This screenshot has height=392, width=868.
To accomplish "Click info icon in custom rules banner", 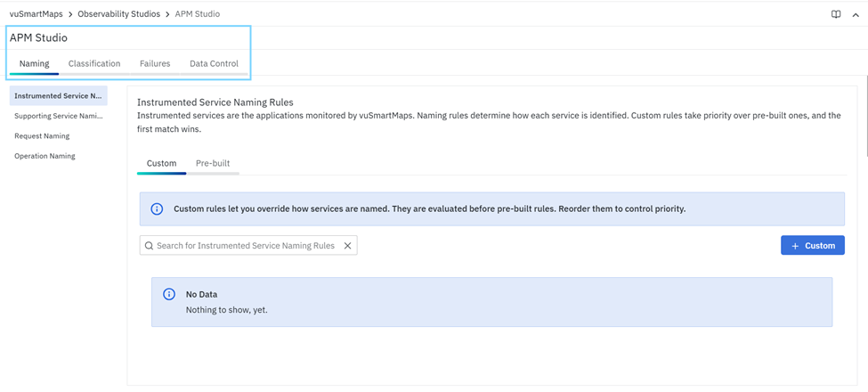I will [157, 209].
